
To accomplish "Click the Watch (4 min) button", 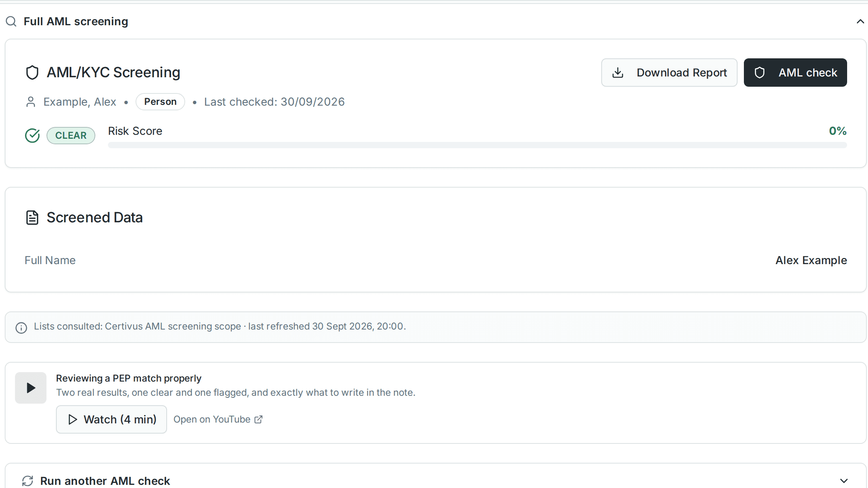I will coord(112,419).
